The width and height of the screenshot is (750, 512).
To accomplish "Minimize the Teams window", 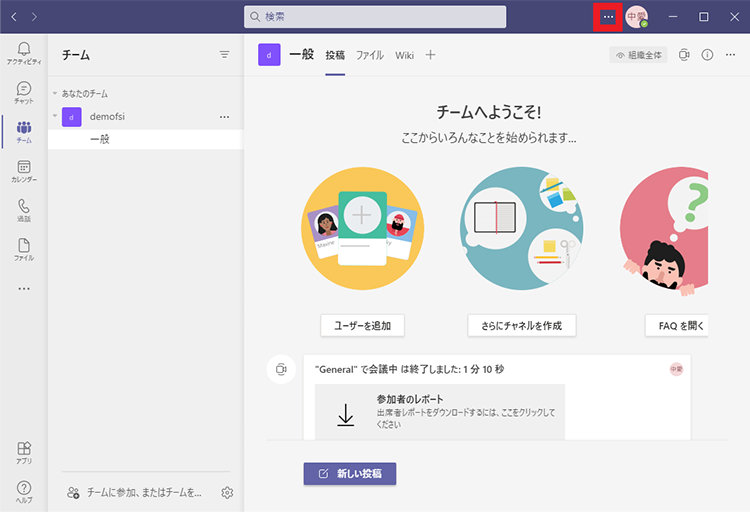I will [673, 17].
